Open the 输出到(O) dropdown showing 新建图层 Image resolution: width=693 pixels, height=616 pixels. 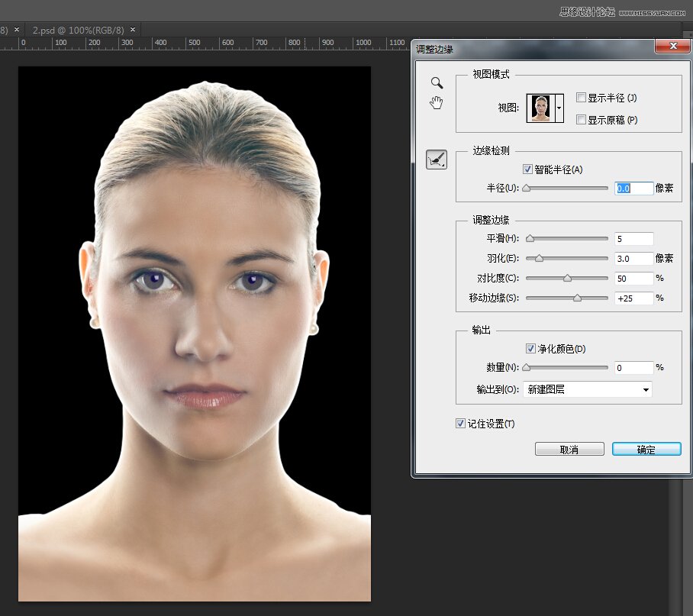[588, 389]
